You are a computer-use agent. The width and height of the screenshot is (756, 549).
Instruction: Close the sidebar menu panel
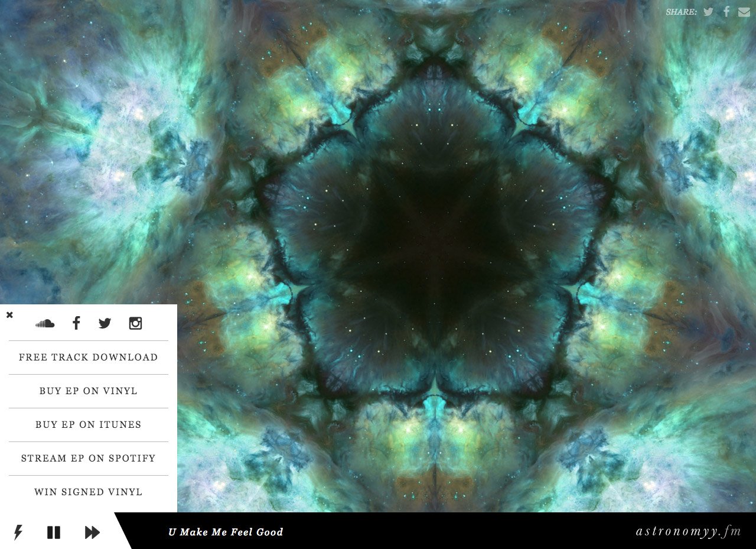[x=9, y=315]
